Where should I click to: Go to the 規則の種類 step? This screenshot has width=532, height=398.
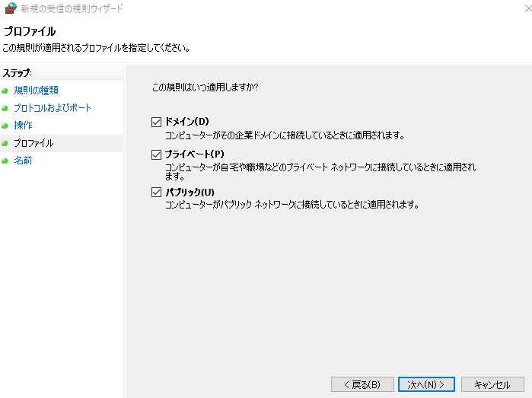pyautogui.click(x=36, y=91)
